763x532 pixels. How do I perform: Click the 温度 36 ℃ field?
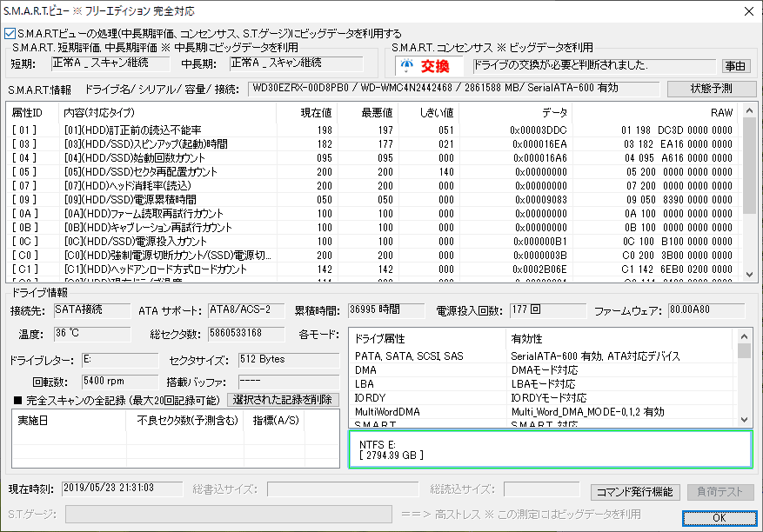92,334
